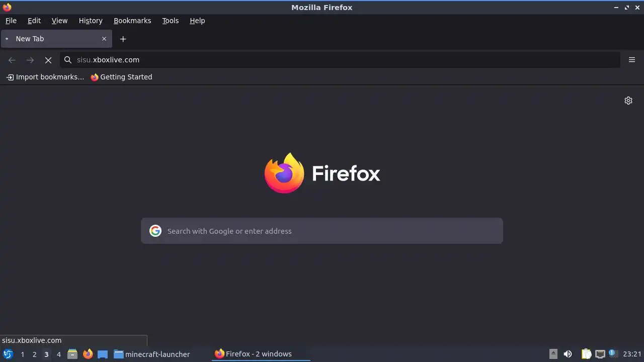Click the Firefox icon in window title bar
This screenshot has height=362, width=644.
(x=7, y=7)
